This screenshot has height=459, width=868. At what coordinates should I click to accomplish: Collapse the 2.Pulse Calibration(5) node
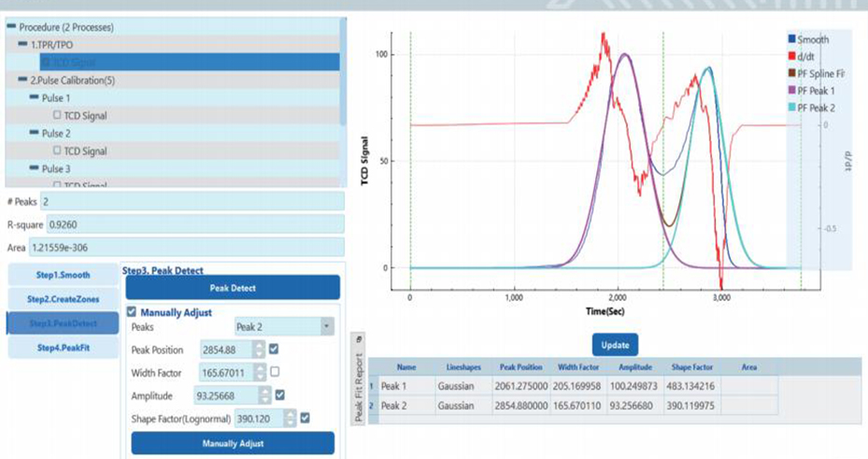coord(22,80)
